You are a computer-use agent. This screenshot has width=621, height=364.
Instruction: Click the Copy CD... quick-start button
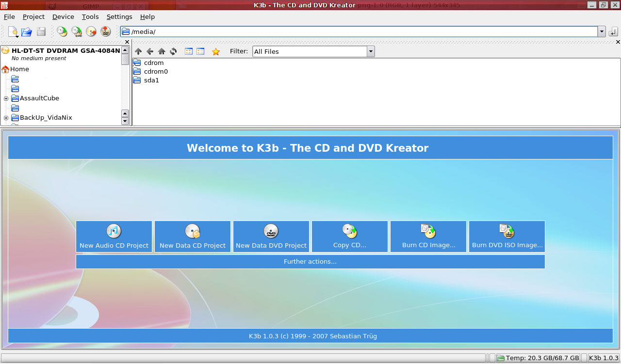click(350, 237)
